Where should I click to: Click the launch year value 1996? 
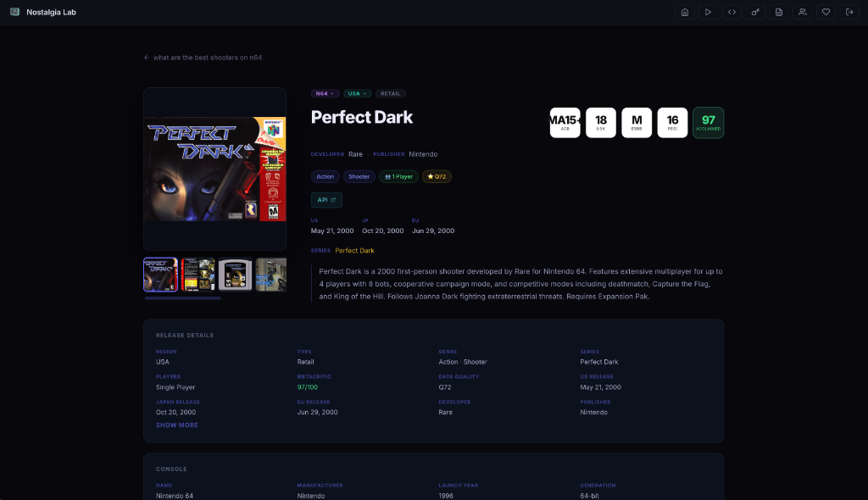(x=446, y=496)
